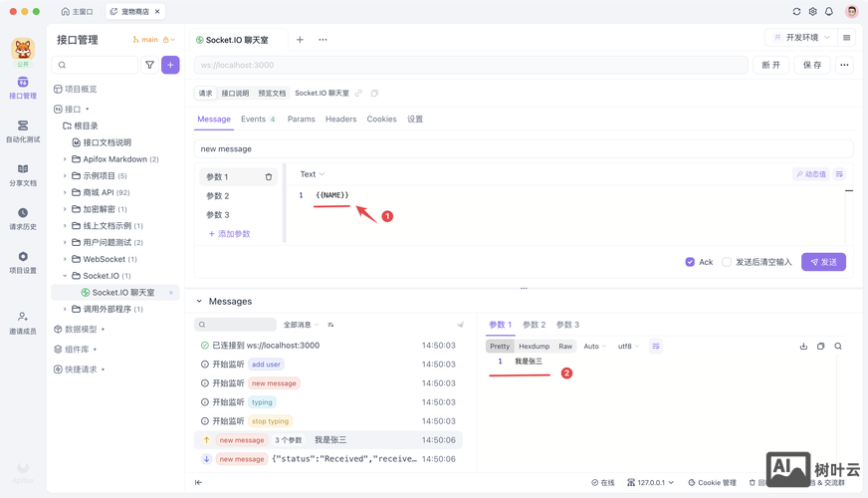Click the 发送 send button

[x=823, y=262]
